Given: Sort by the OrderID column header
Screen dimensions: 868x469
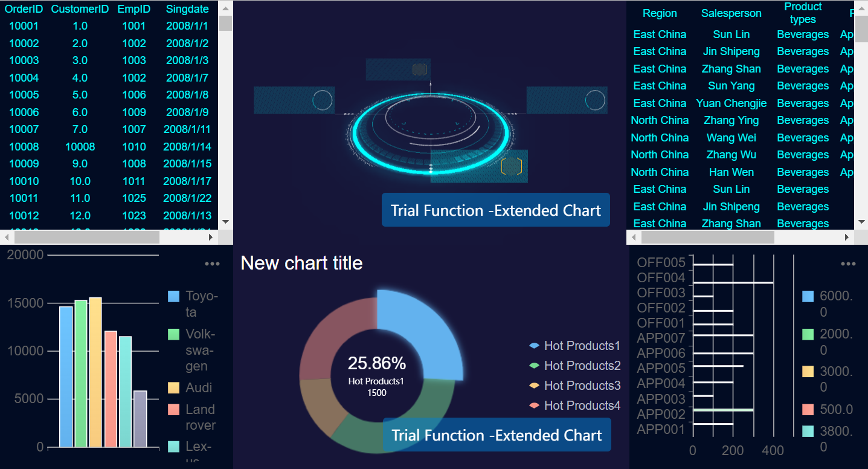Looking at the screenshot, I should coord(24,8).
